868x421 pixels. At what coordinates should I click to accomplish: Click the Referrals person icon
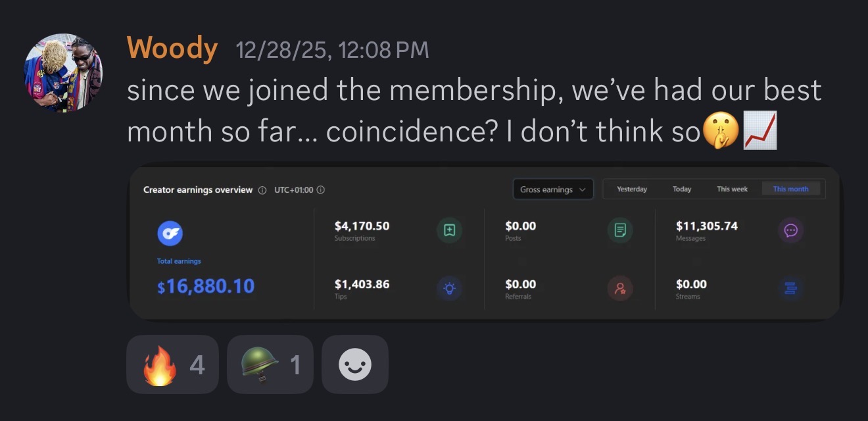pyautogui.click(x=620, y=288)
